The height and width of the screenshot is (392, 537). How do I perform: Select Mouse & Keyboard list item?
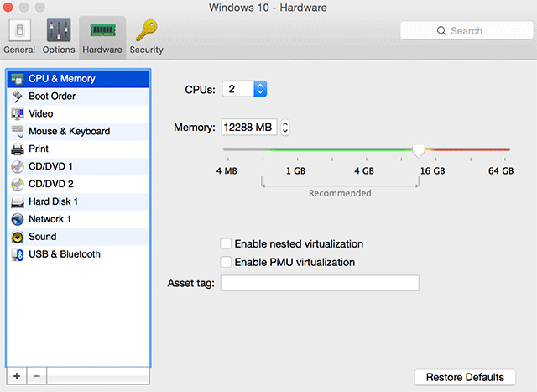(78, 132)
